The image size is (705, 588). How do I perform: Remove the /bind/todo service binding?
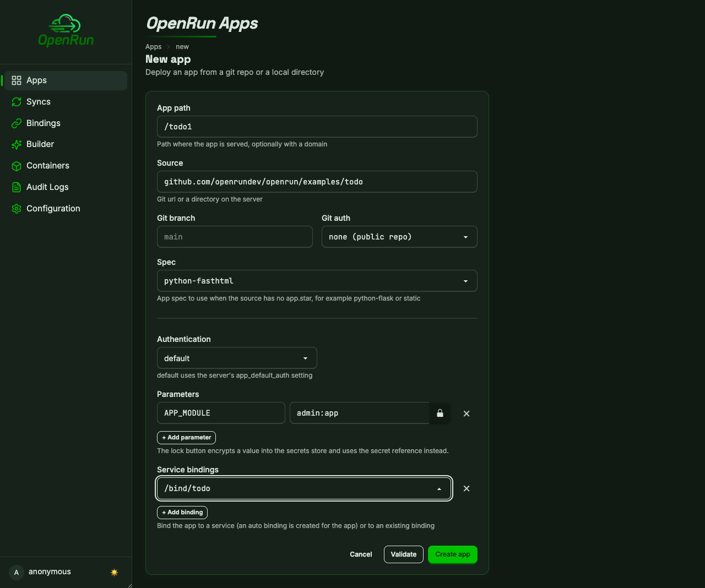(467, 488)
